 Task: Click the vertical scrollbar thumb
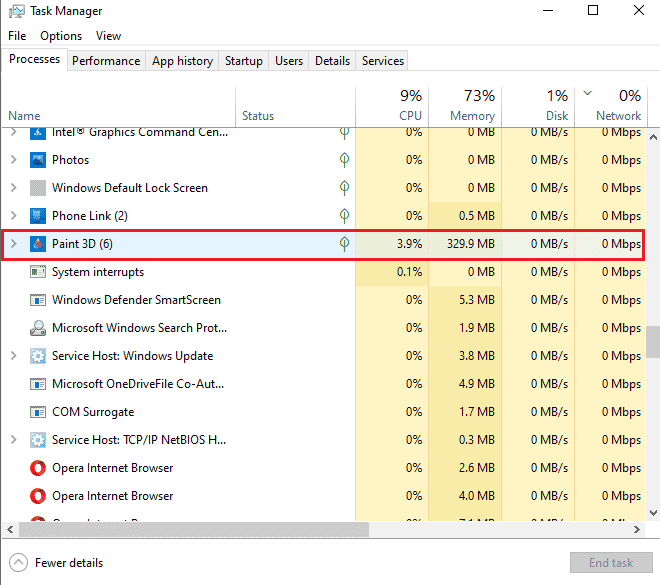[653, 341]
